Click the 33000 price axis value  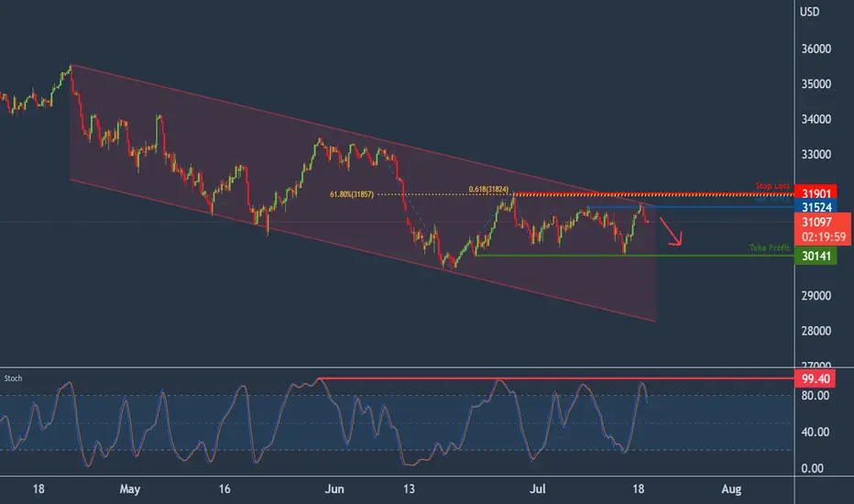pyautogui.click(x=816, y=154)
